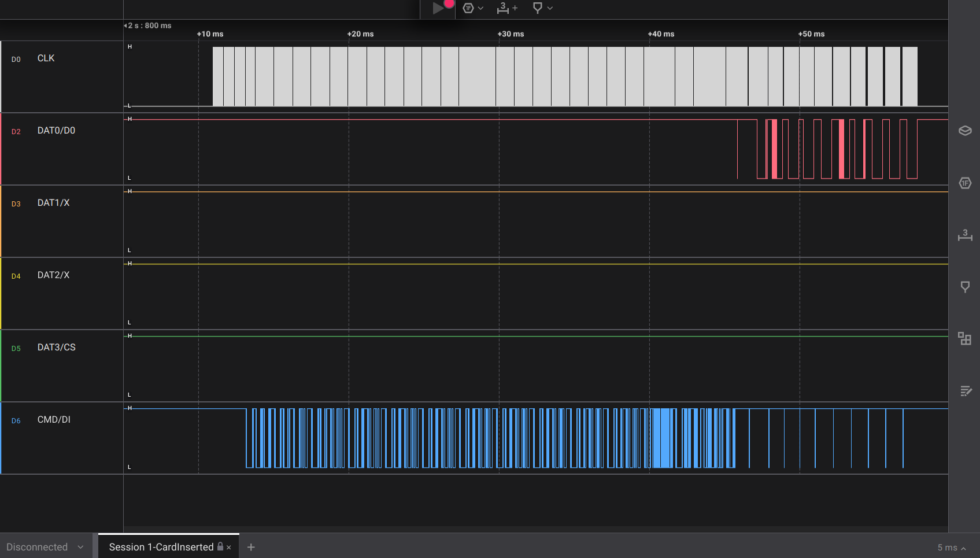
Task: Click the +20 ms timeline marker
Action: (360, 34)
